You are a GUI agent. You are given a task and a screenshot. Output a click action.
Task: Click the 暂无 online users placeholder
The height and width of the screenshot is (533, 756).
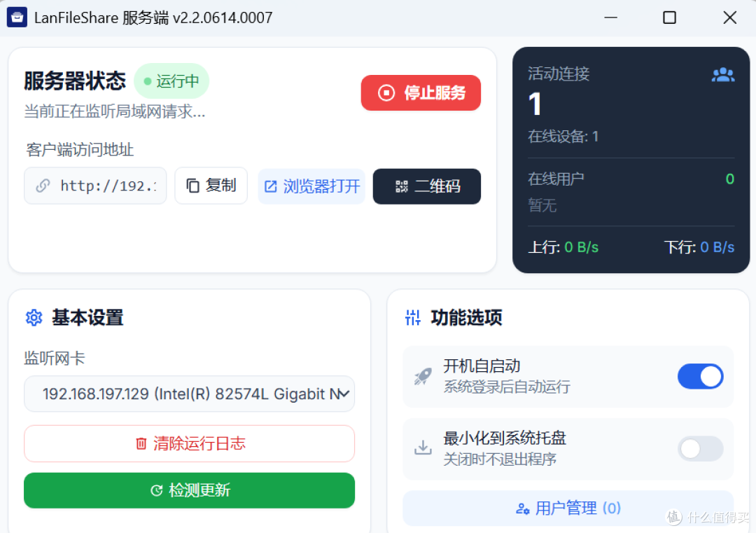tap(542, 205)
